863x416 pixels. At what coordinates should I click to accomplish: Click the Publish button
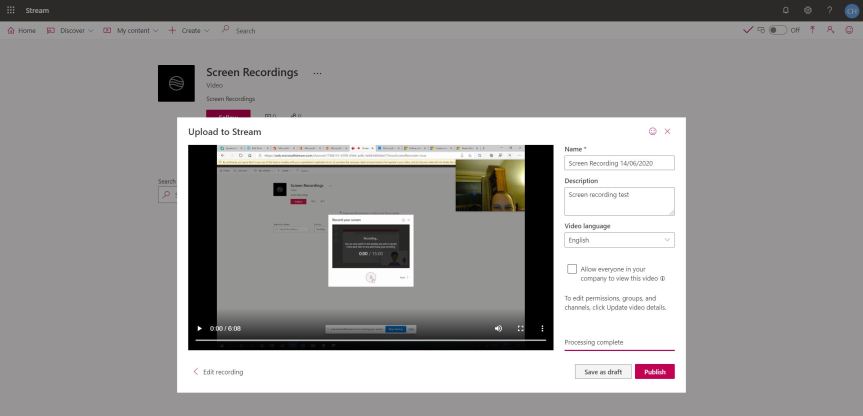coord(655,371)
